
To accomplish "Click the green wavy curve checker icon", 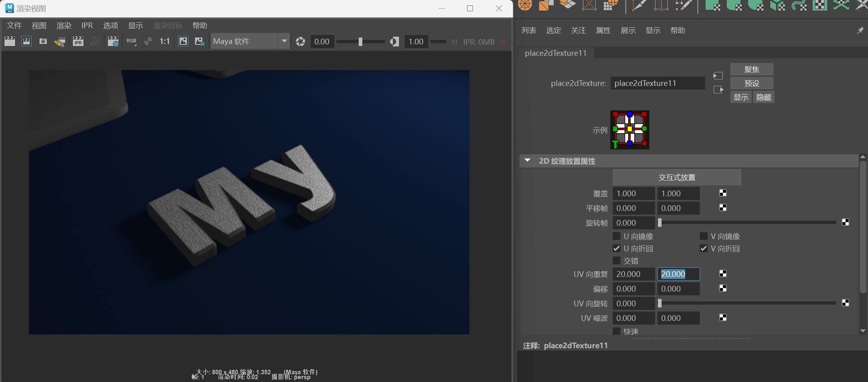I will 799,5.
